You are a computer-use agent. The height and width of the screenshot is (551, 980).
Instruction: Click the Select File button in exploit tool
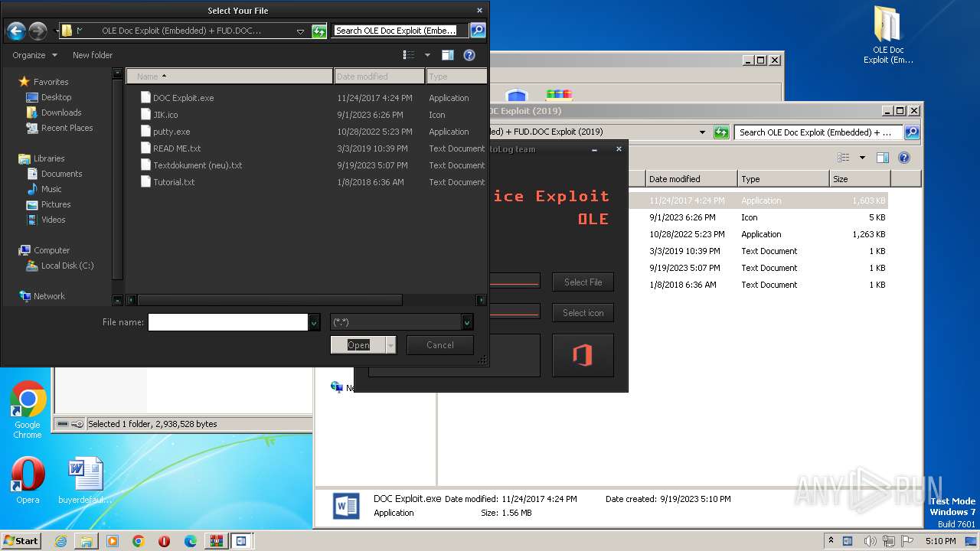point(583,282)
